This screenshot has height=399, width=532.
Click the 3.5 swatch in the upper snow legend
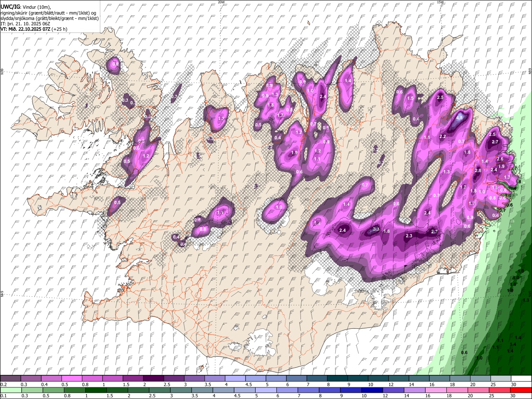tap(214, 379)
